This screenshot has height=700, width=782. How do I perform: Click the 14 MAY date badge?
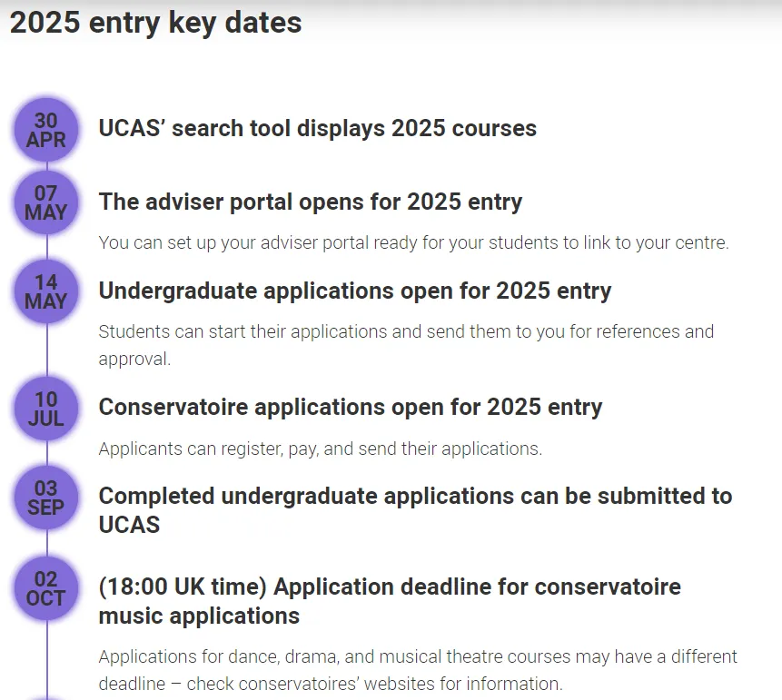(x=45, y=291)
